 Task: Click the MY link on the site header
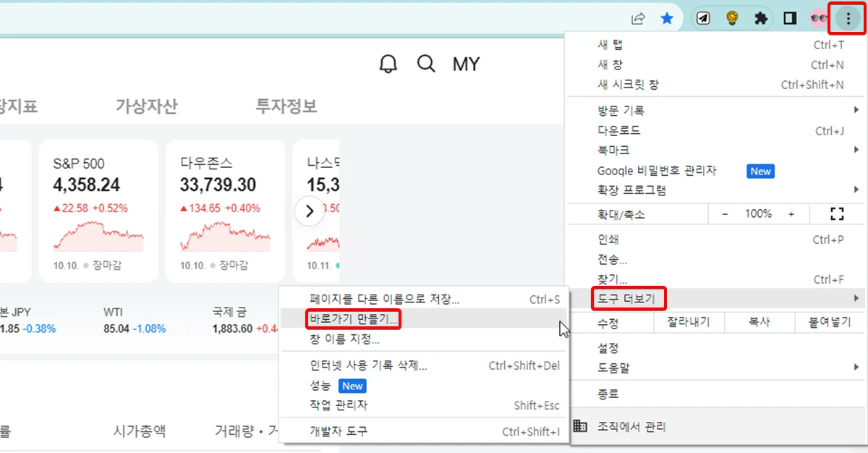pyautogui.click(x=466, y=64)
